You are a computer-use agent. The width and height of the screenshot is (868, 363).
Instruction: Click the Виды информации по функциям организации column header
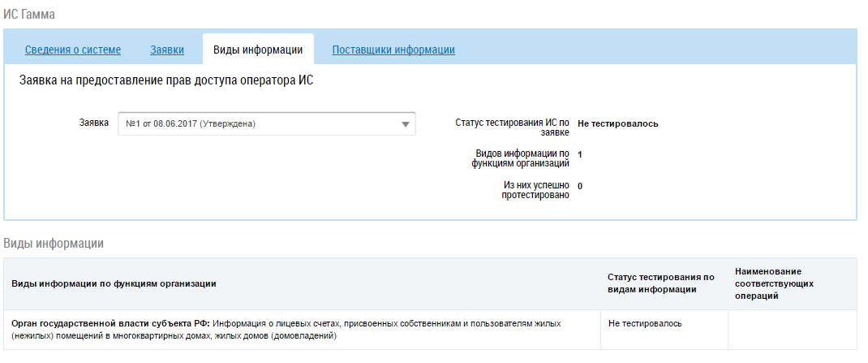pos(114,283)
